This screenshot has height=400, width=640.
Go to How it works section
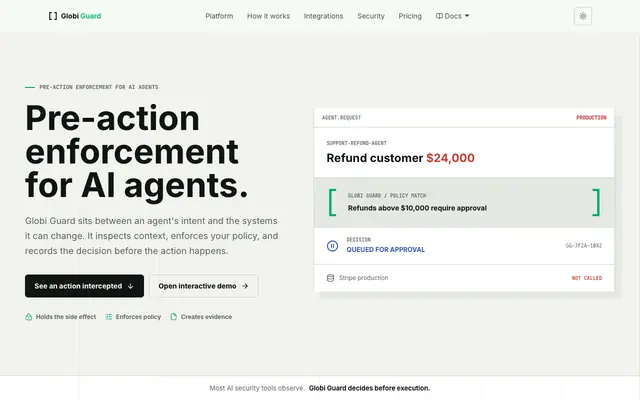268,16
